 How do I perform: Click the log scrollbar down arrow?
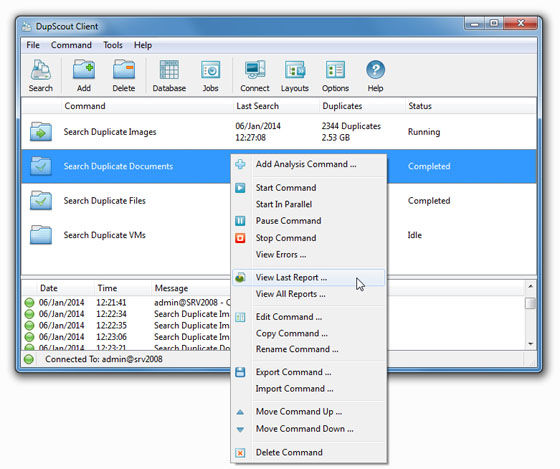click(530, 344)
